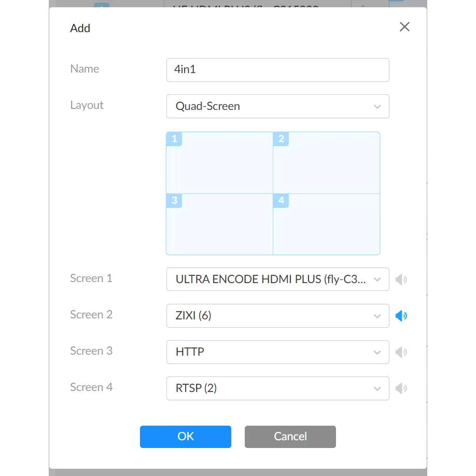Close the Add dialog with the X

pyautogui.click(x=404, y=26)
